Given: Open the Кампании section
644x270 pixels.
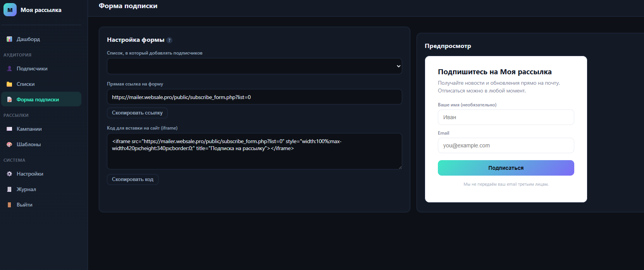Looking at the screenshot, I should pyautogui.click(x=41, y=129).
